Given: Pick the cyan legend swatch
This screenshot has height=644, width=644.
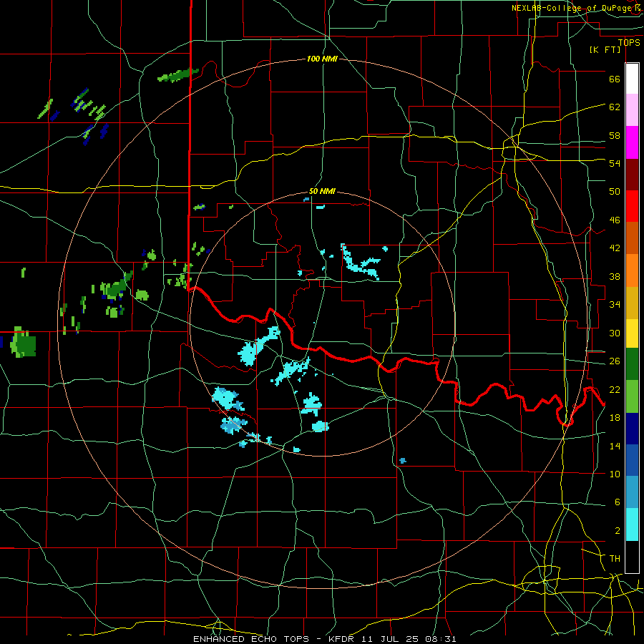Looking at the screenshot, I should point(632,525).
